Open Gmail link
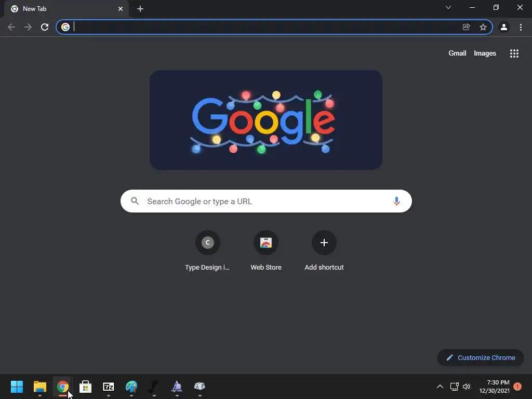This screenshot has height=399, width=532. (x=457, y=54)
